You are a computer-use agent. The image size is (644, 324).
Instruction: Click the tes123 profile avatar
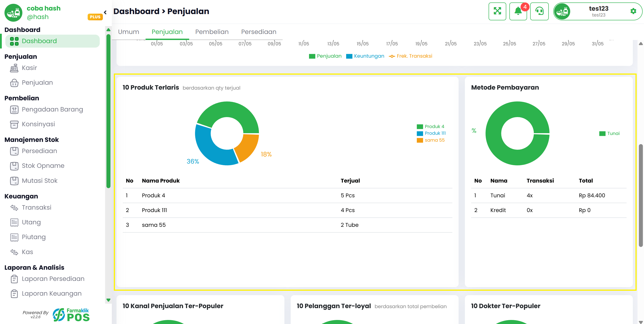[x=562, y=11]
